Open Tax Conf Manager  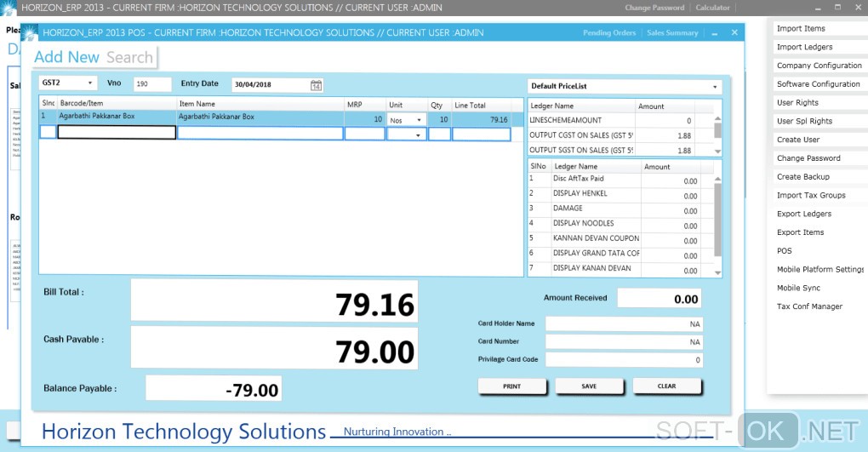[809, 306]
